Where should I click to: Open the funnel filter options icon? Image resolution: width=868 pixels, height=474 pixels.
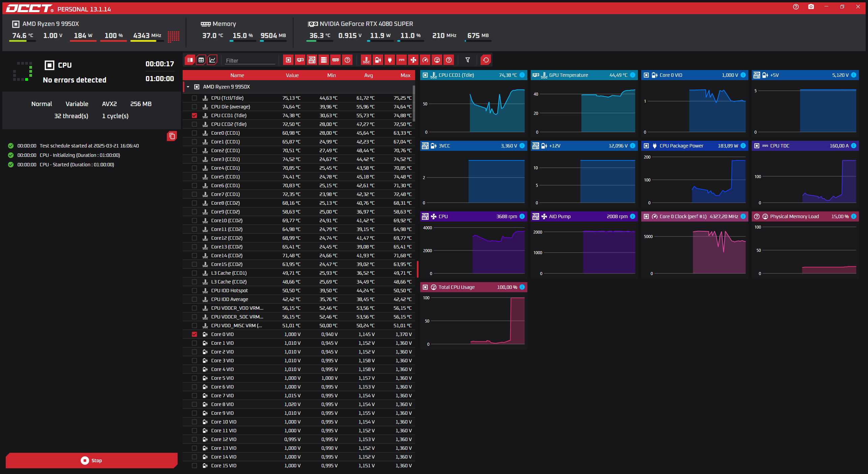tap(467, 60)
